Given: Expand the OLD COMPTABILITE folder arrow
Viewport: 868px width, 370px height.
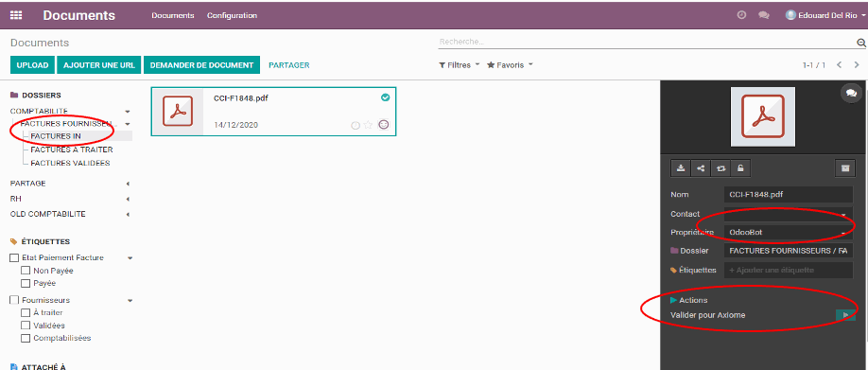Looking at the screenshot, I should (x=128, y=215).
